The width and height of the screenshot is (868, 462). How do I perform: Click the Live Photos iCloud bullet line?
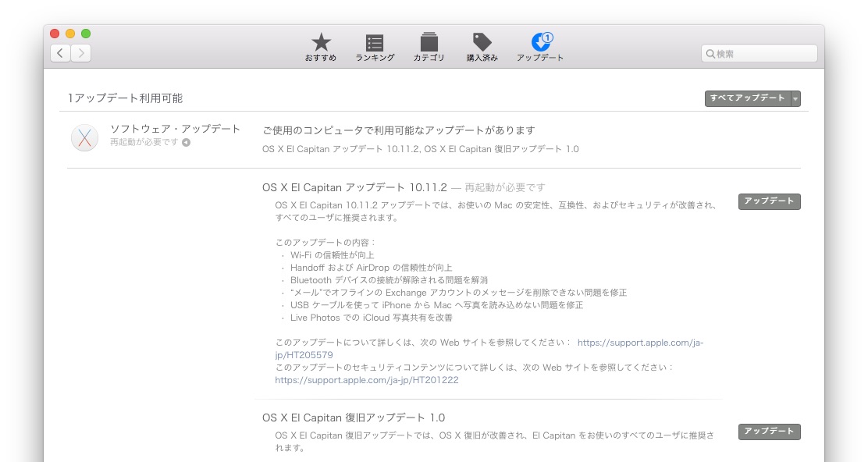click(371, 318)
